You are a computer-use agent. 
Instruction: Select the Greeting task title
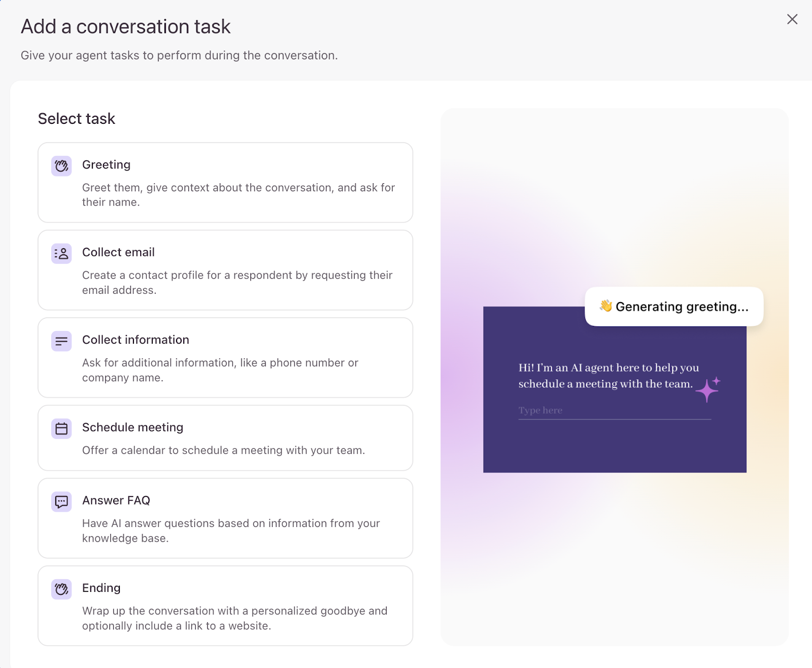pos(106,165)
